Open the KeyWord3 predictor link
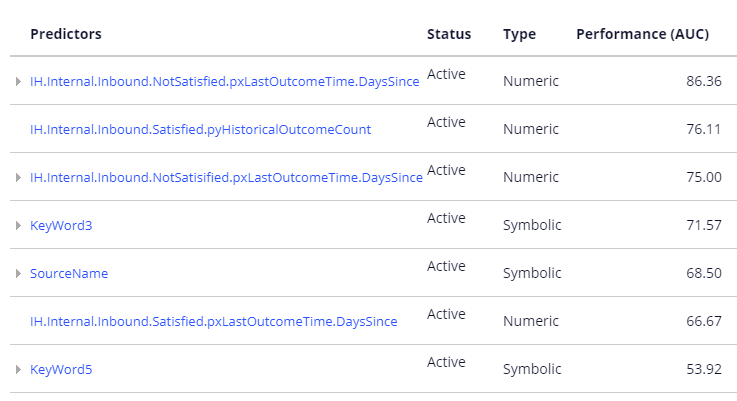737x401 pixels. [x=61, y=226]
